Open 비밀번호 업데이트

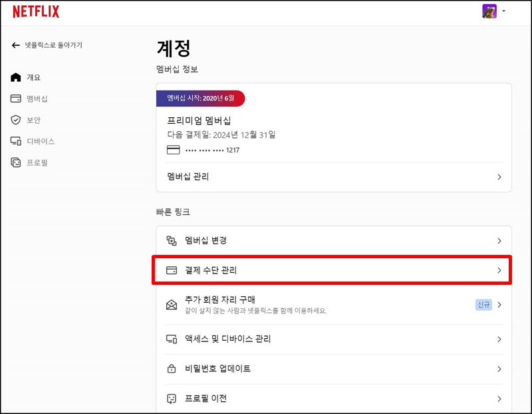(334, 369)
